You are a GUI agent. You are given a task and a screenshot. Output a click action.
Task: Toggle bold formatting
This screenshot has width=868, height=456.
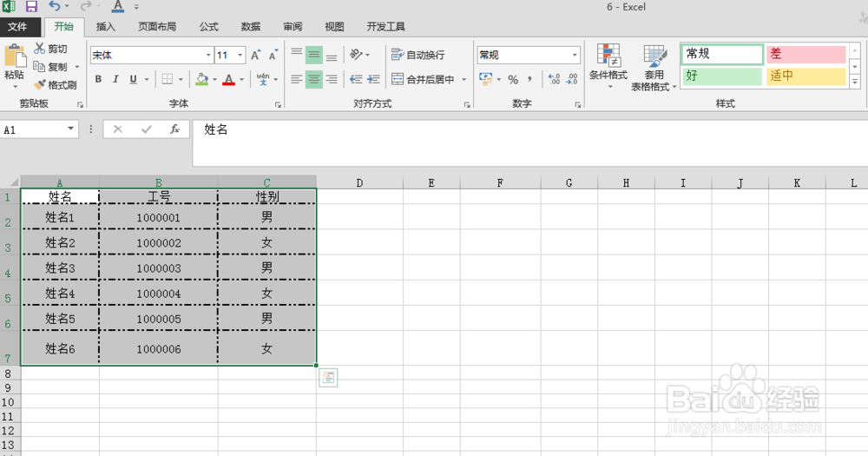pos(99,79)
